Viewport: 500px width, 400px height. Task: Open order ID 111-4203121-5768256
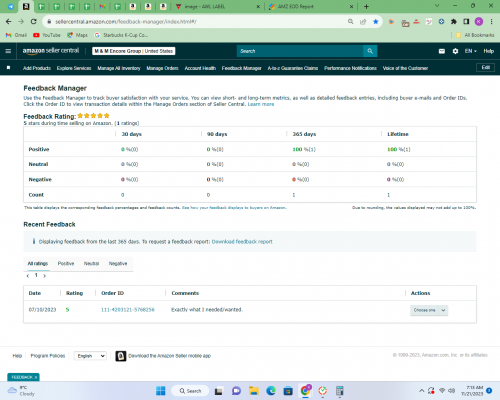pos(128,310)
